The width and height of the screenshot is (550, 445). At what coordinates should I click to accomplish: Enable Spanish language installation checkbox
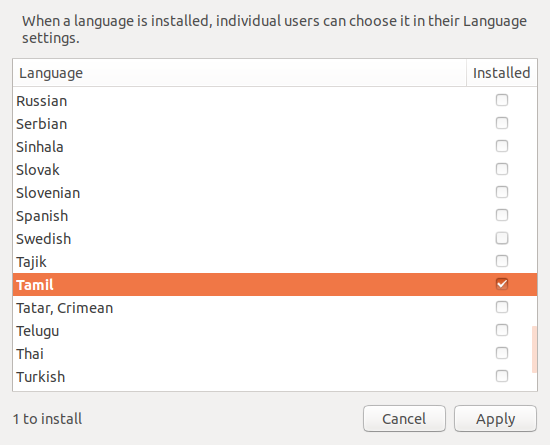click(502, 215)
